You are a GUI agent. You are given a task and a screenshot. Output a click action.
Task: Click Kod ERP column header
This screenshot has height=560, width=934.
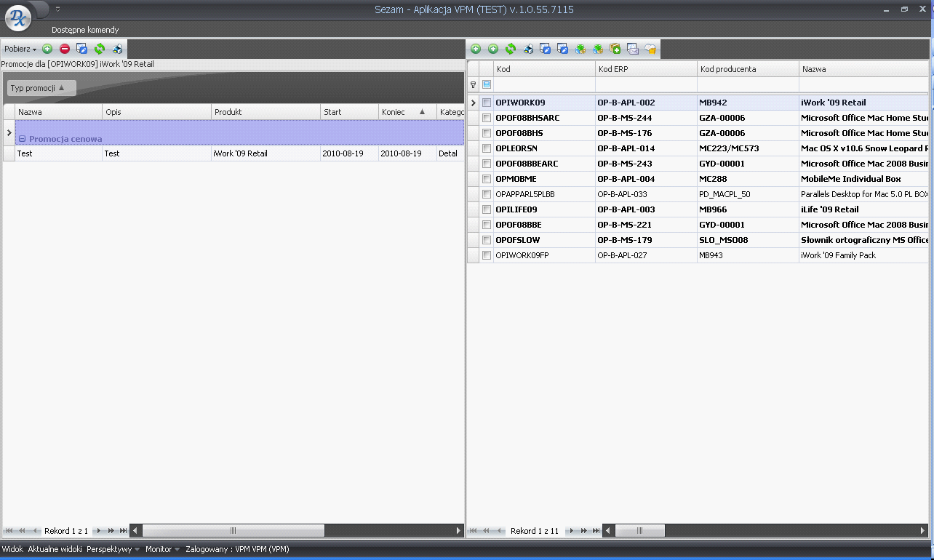[646, 69]
